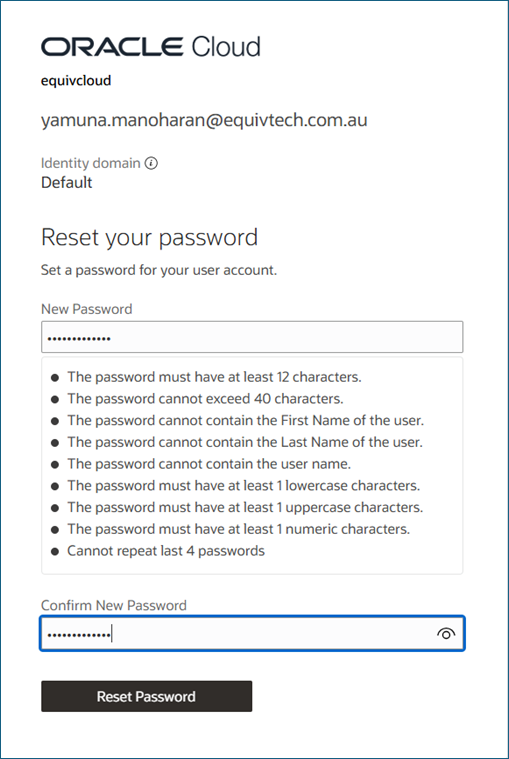Click the Oracle Cloud logo
The image size is (509, 759).
coord(150,47)
